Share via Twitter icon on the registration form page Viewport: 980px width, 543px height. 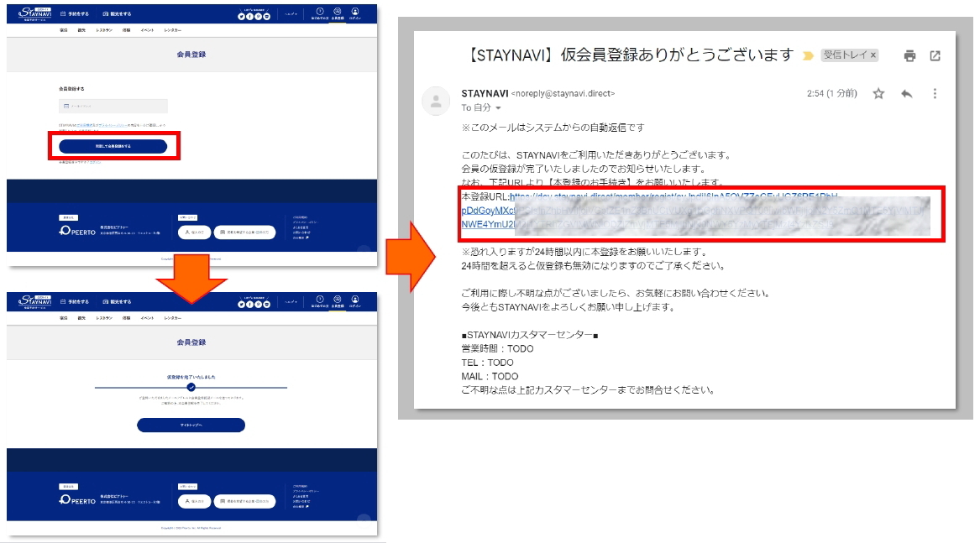[x=241, y=16]
